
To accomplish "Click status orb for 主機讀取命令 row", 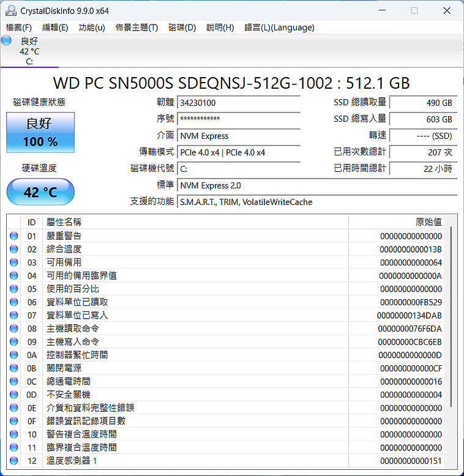I will coord(13,329).
